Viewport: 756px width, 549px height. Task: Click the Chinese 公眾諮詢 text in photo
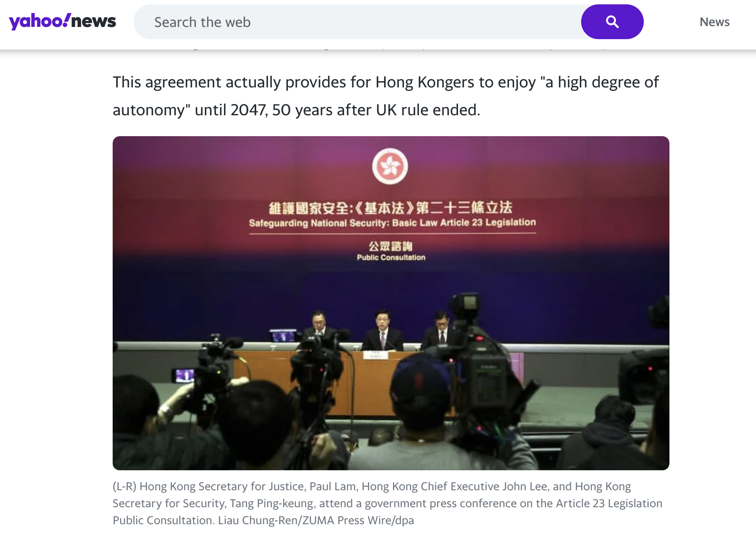point(391,246)
